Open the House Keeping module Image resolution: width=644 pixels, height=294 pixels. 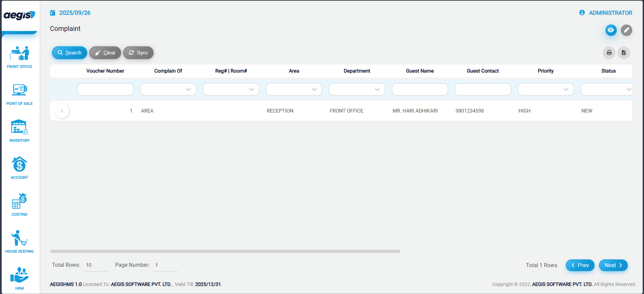(19, 242)
